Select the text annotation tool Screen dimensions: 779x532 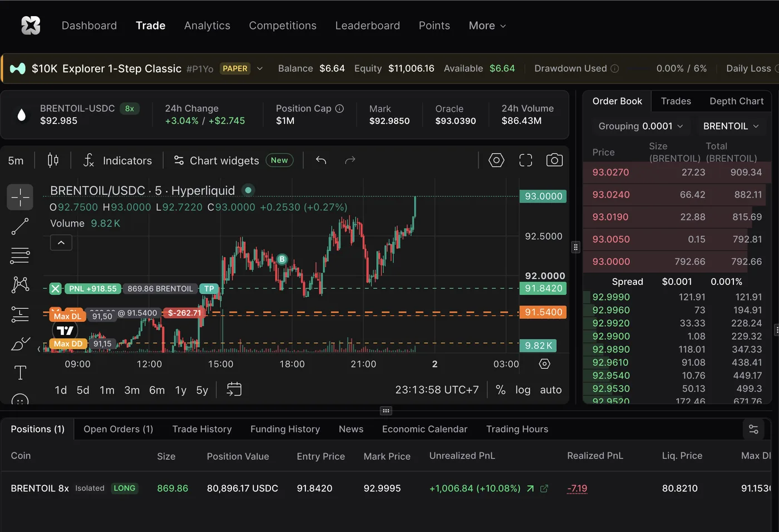point(20,372)
